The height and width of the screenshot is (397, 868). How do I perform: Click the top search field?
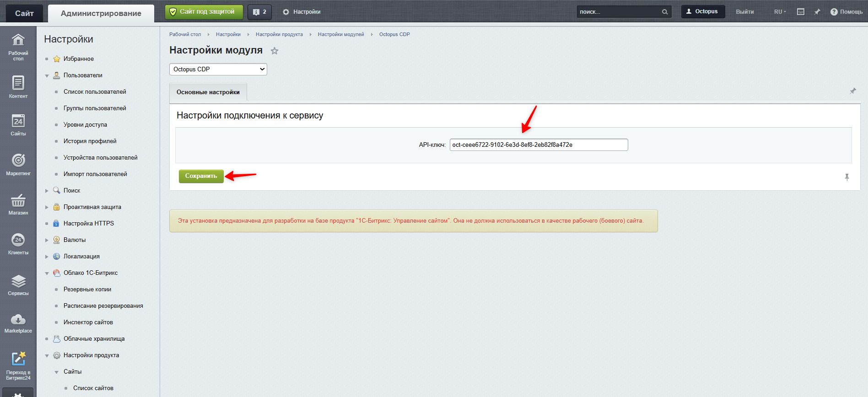619,12
